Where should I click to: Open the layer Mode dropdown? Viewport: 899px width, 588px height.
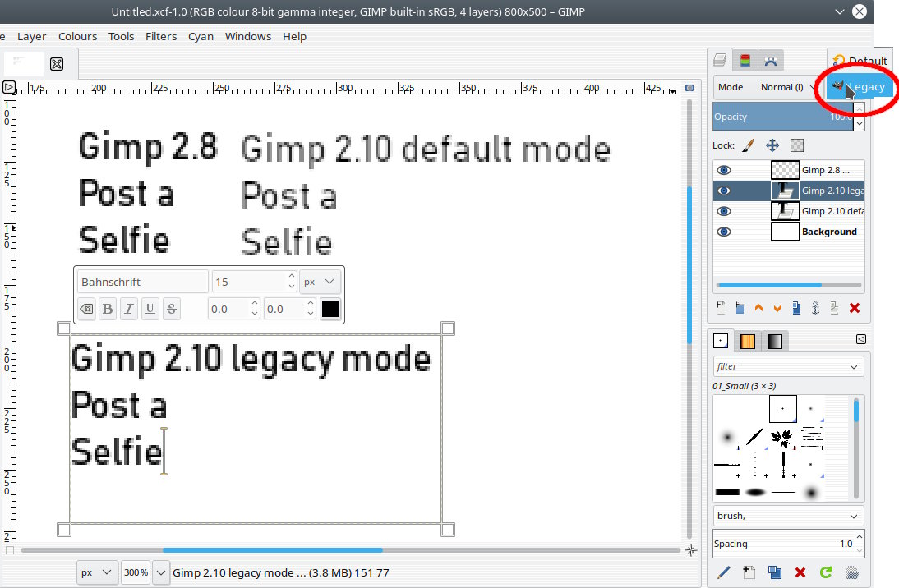click(x=786, y=87)
